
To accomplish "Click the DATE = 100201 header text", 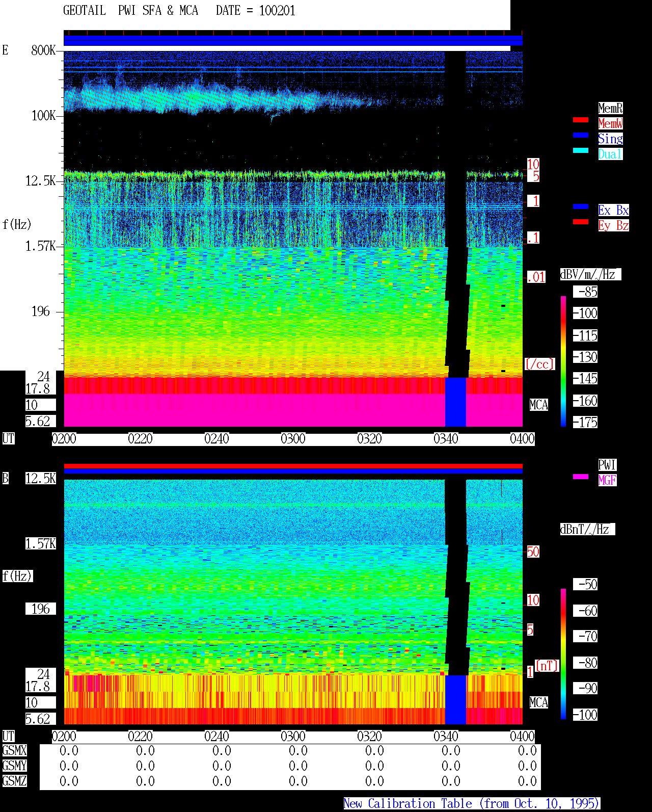I will point(256,11).
